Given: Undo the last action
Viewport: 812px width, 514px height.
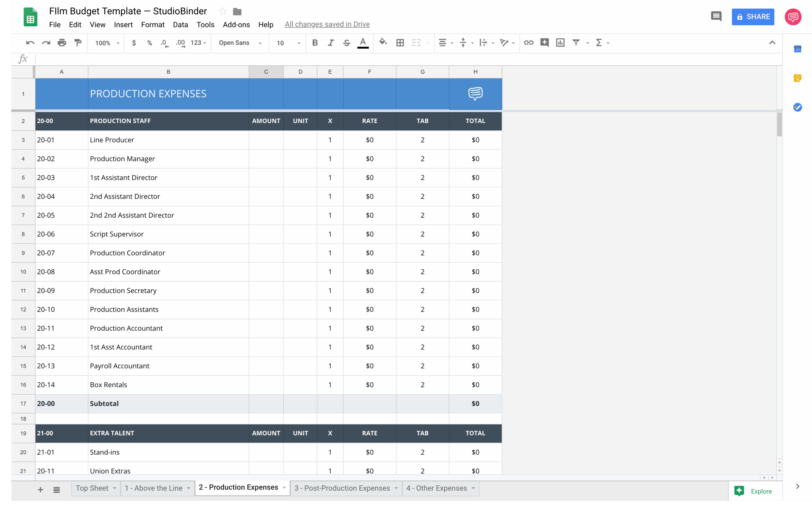Looking at the screenshot, I should point(30,43).
